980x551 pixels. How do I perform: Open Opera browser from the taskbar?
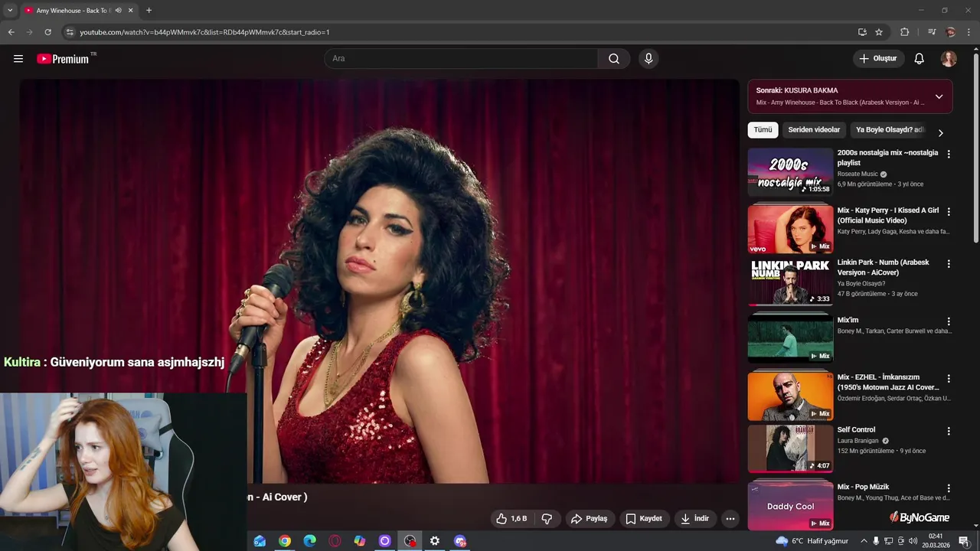point(335,541)
